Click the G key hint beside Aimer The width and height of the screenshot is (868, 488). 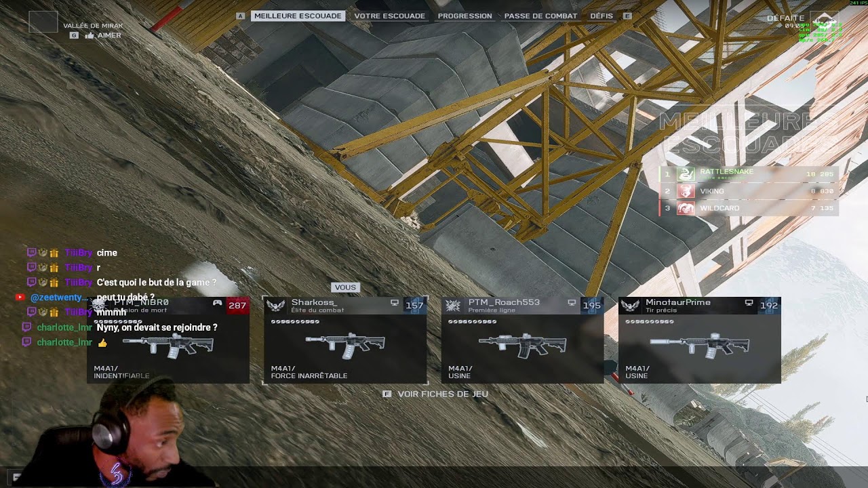pos(74,35)
